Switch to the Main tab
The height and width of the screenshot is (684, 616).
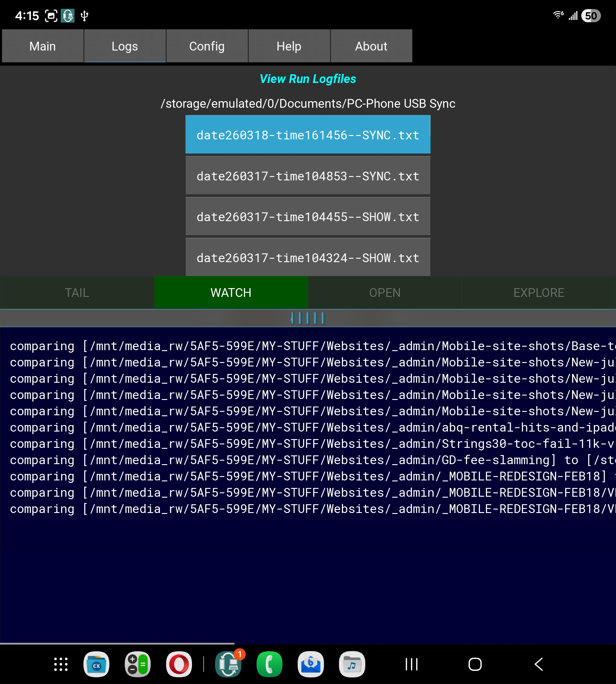click(x=43, y=46)
